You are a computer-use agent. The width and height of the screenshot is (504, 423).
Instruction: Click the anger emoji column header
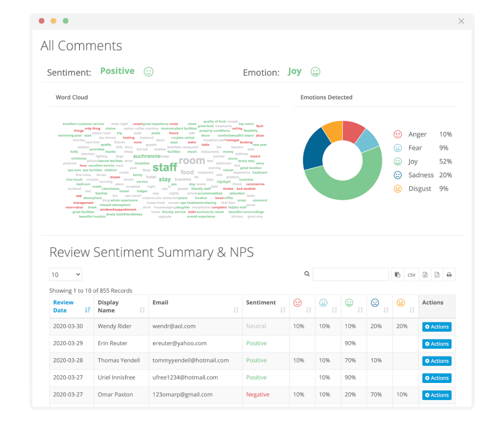pyautogui.click(x=298, y=303)
